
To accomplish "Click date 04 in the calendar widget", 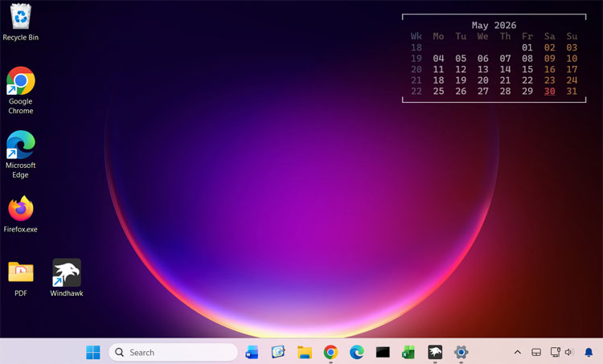I will pos(438,59).
